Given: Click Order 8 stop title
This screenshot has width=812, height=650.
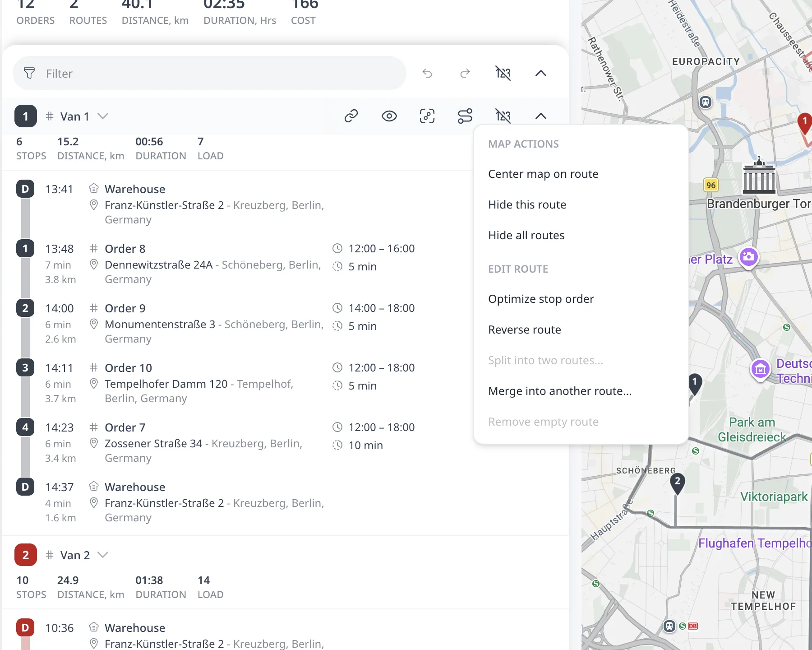Looking at the screenshot, I should pyautogui.click(x=125, y=249).
